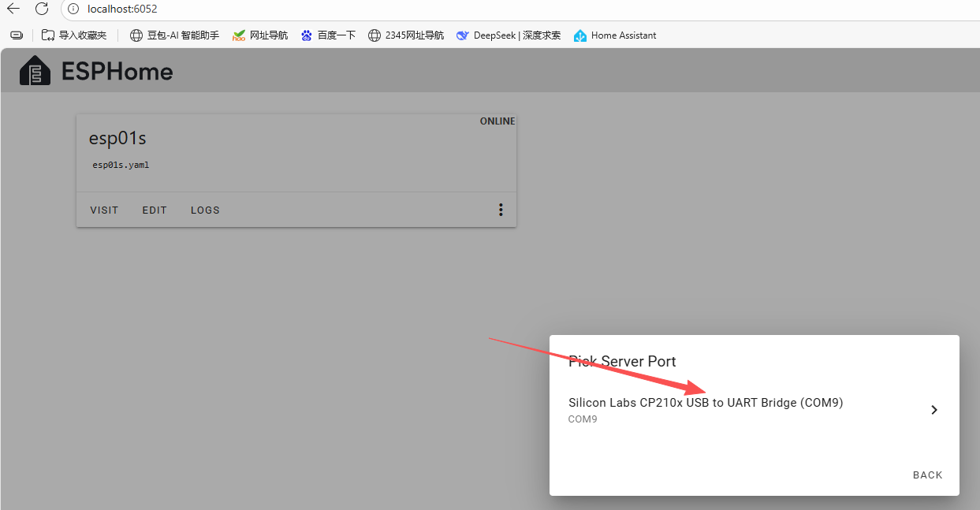Open the 百度一下 bookmark

click(x=328, y=35)
